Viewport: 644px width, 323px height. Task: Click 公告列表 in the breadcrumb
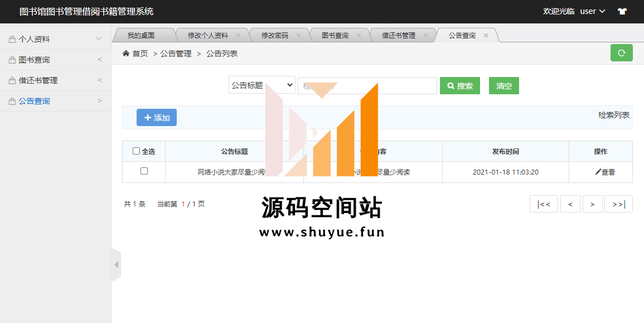tap(222, 54)
